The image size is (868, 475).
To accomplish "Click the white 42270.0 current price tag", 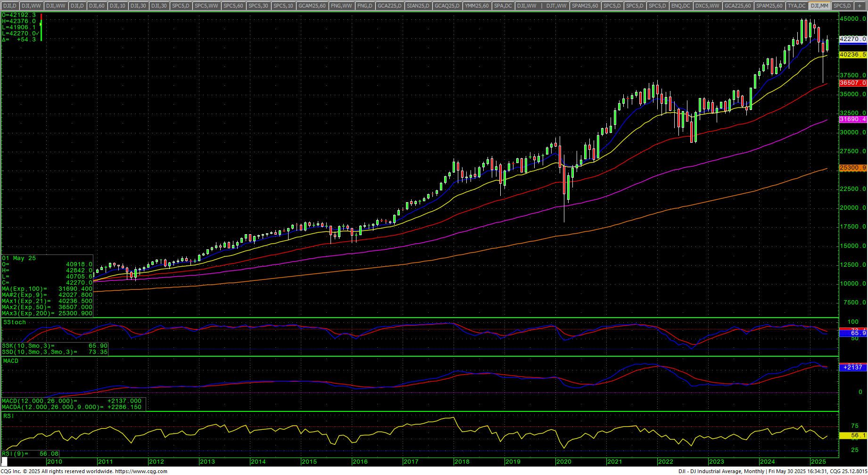I will coord(853,39).
